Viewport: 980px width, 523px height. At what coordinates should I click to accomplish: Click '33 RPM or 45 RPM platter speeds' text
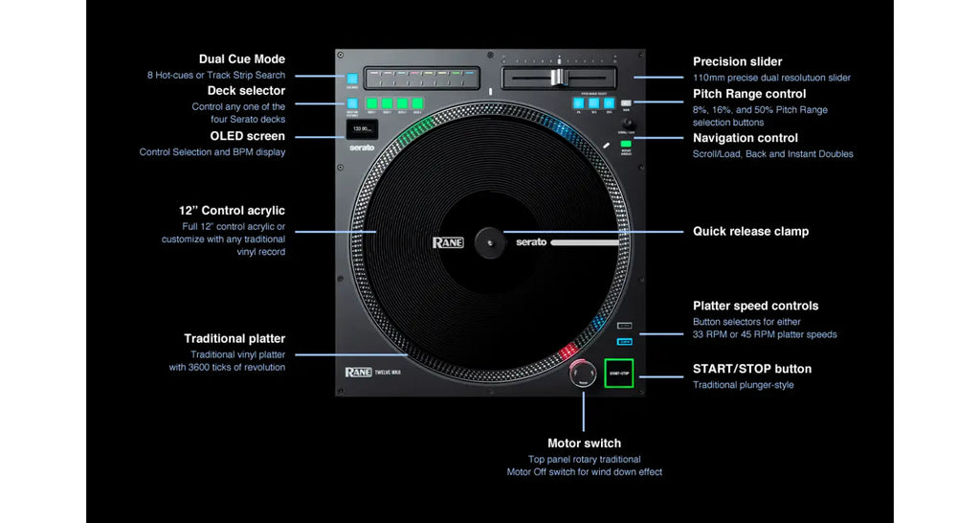[765, 334]
